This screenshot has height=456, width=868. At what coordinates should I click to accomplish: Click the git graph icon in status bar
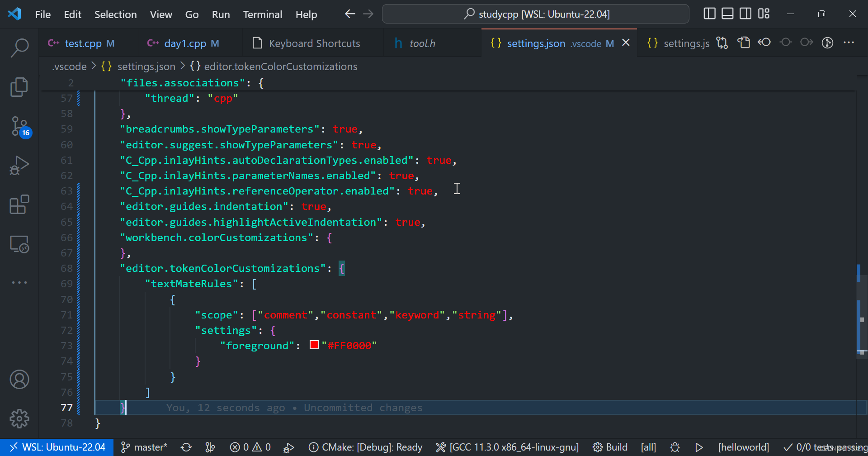pyautogui.click(x=210, y=447)
